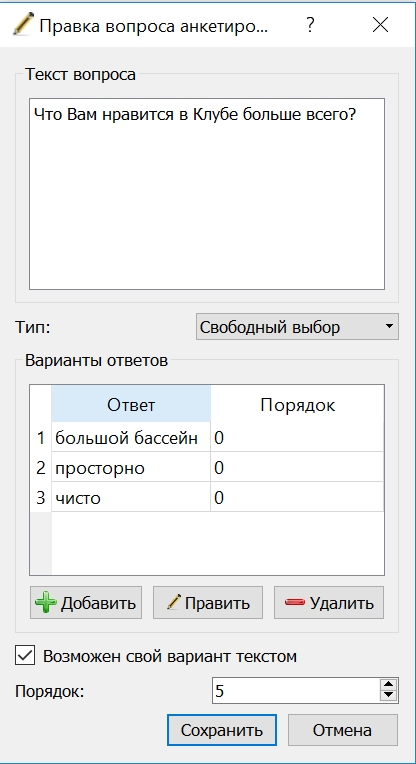The image size is (416, 764).
Task: Click the order cell for просторно
Action: tap(297, 468)
